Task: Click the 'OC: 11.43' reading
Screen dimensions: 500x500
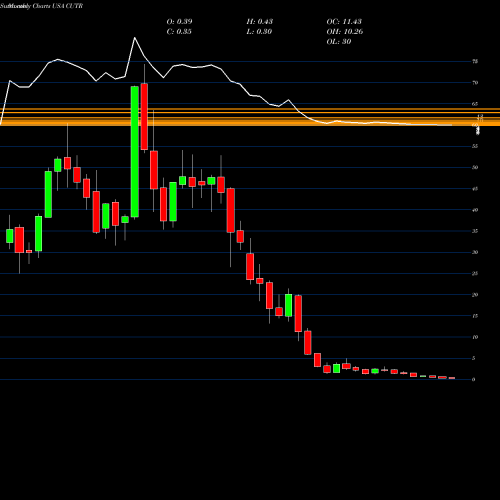Action: point(344,21)
